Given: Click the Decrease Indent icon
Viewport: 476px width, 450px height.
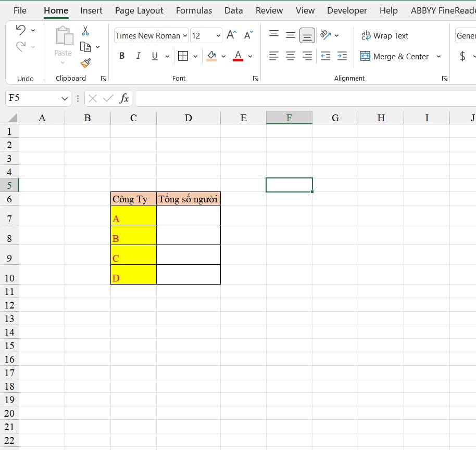Looking at the screenshot, I should (x=325, y=56).
